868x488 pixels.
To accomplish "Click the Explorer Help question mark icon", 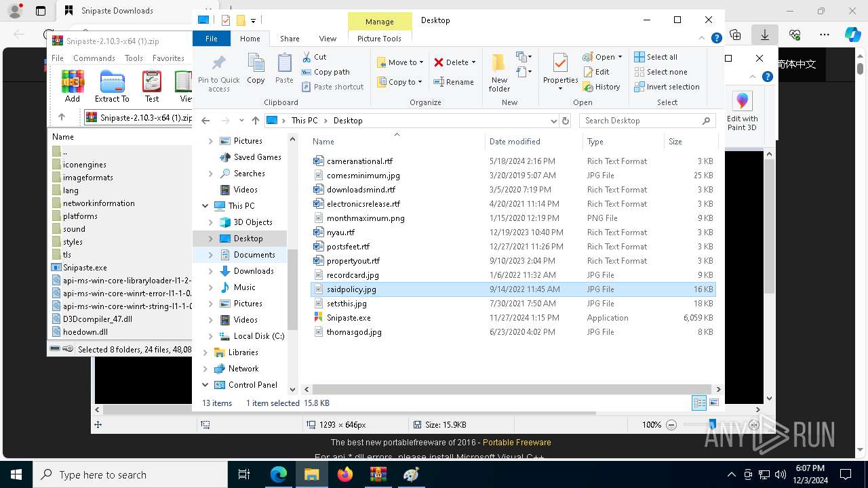I will [x=716, y=39].
